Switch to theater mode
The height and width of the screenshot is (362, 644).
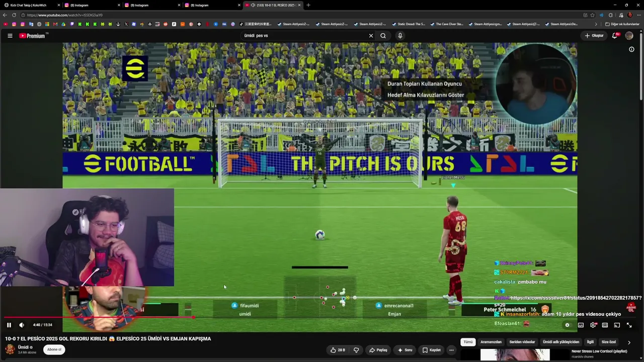pos(605,325)
